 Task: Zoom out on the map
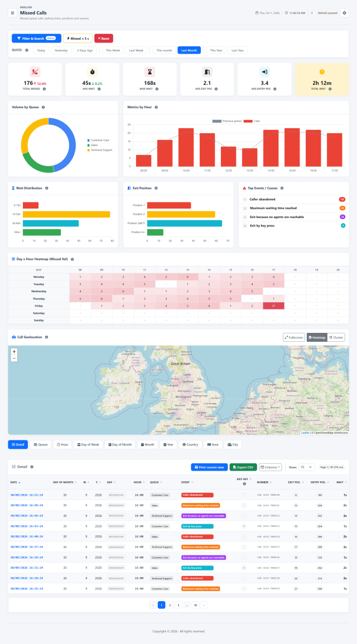click(15, 359)
